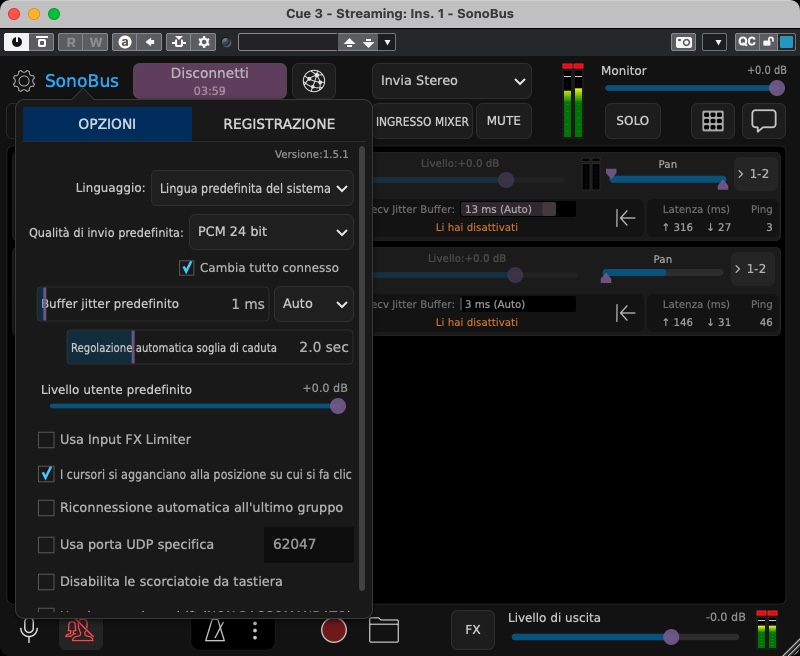Enable Riconnessione automatica all'ultimo gruppo
The width and height of the screenshot is (800, 656).
[x=46, y=507]
